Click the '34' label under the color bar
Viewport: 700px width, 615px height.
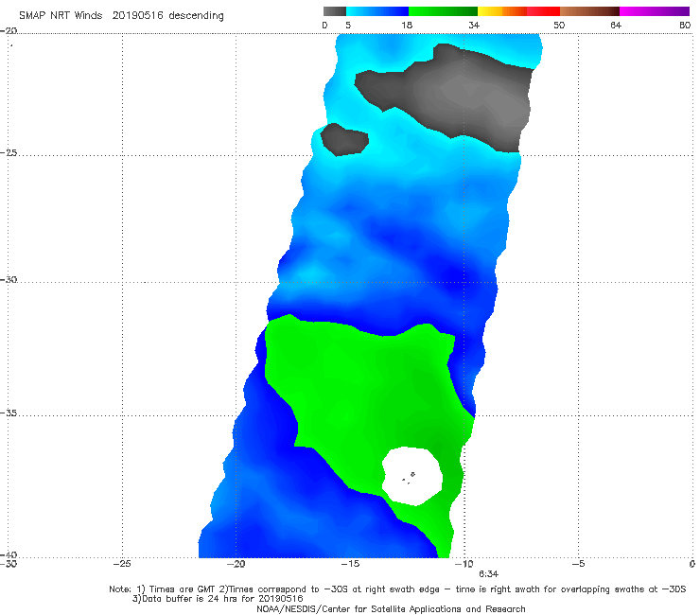pyautogui.click(x=474, y=25)
